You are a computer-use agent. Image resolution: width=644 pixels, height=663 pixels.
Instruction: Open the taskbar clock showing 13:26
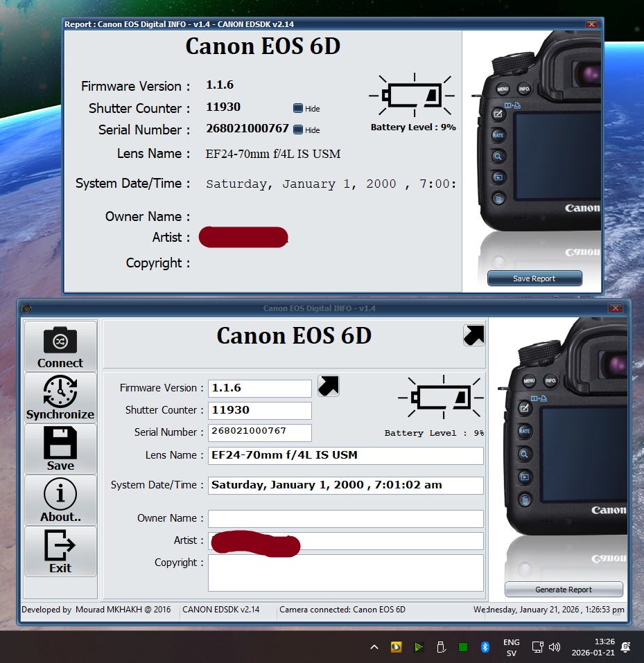pos(593,647)
